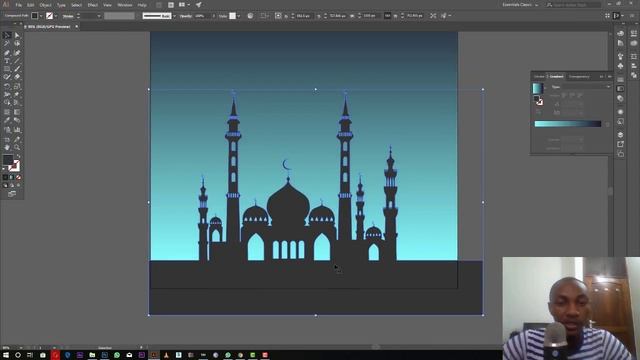This screenshot has height=360, width=640.
Task: Open graphic Style dropdown
Action: point(239,16)
